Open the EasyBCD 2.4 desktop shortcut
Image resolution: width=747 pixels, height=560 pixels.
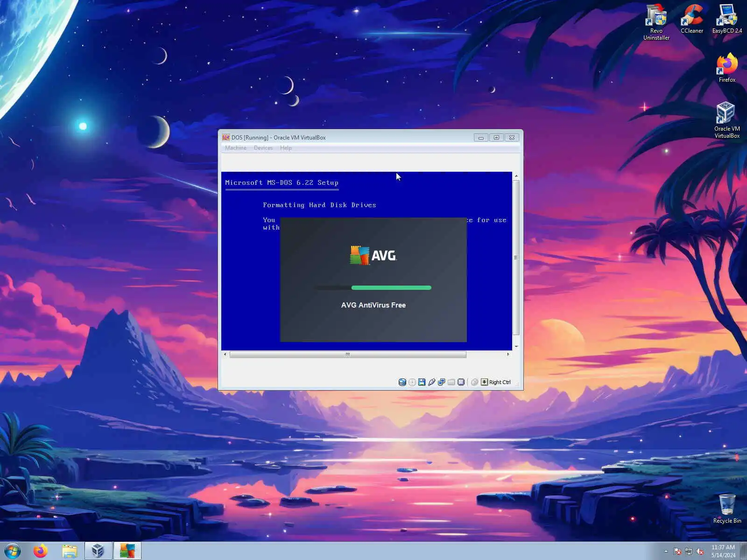727,19
